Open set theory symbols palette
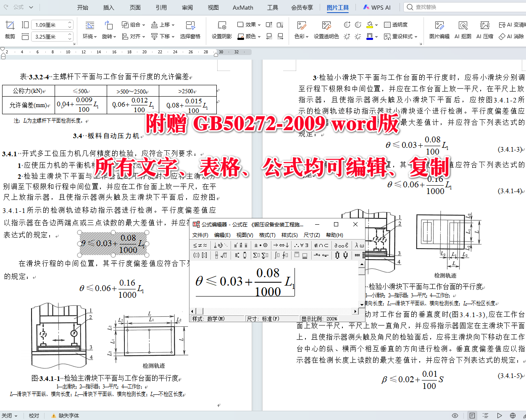 321,245
